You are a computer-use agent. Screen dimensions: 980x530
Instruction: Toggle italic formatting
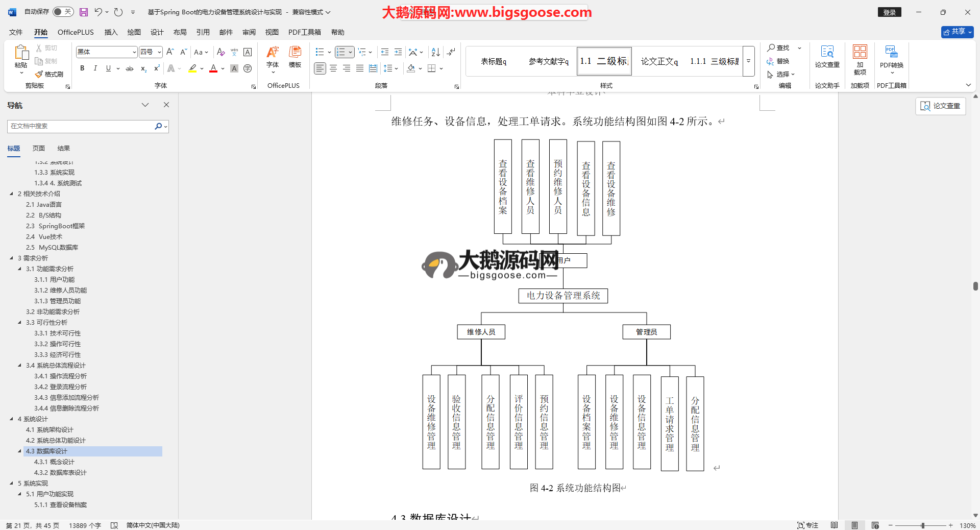tap(95, 68)
